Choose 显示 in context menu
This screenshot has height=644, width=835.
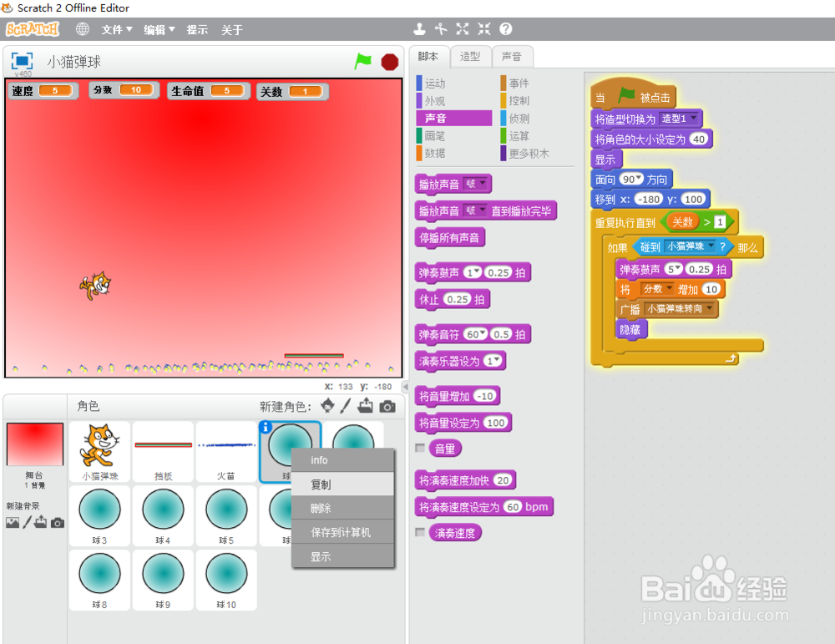[x=342, y=556]
